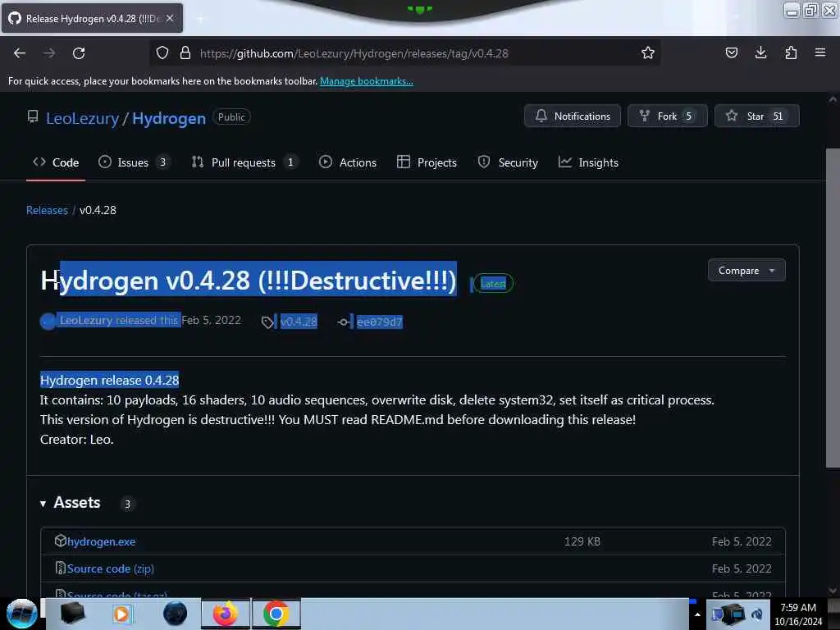This screenshot has width=840, height=630.
Task: Click the page vertical scrollbar
Action: tap(832, 308)
